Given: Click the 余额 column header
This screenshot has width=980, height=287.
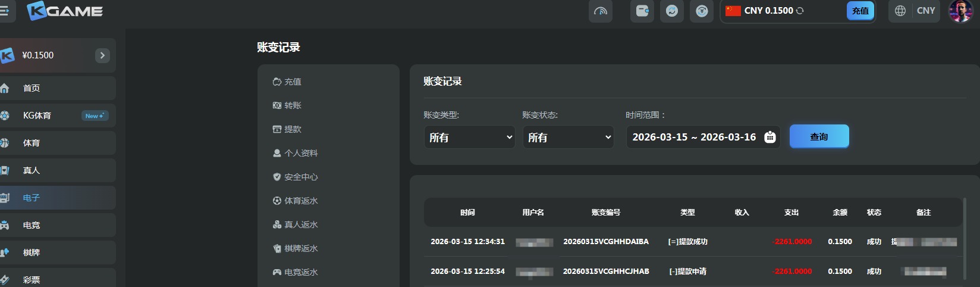Looking at the screenshot, I should [x=840, y=213].
